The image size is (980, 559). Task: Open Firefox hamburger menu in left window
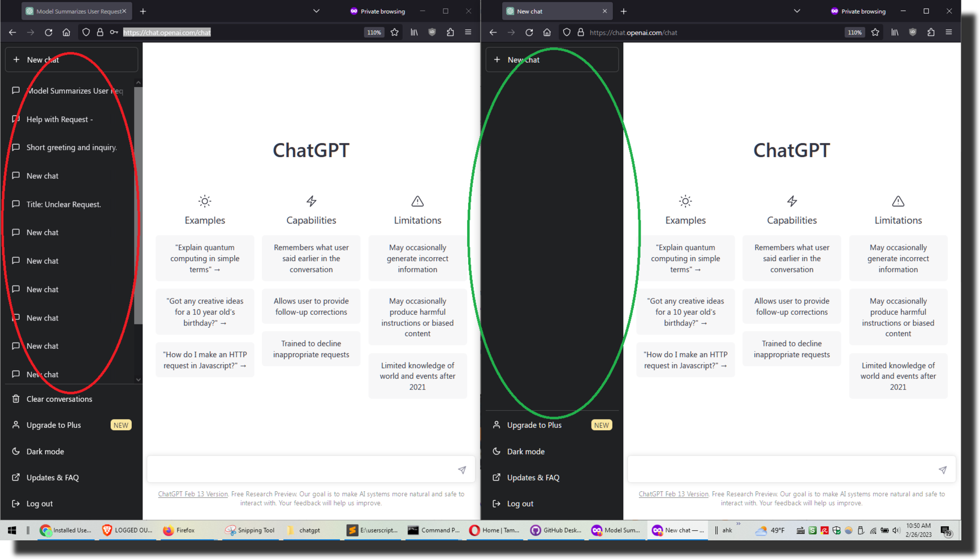click(x=468, y=32)
